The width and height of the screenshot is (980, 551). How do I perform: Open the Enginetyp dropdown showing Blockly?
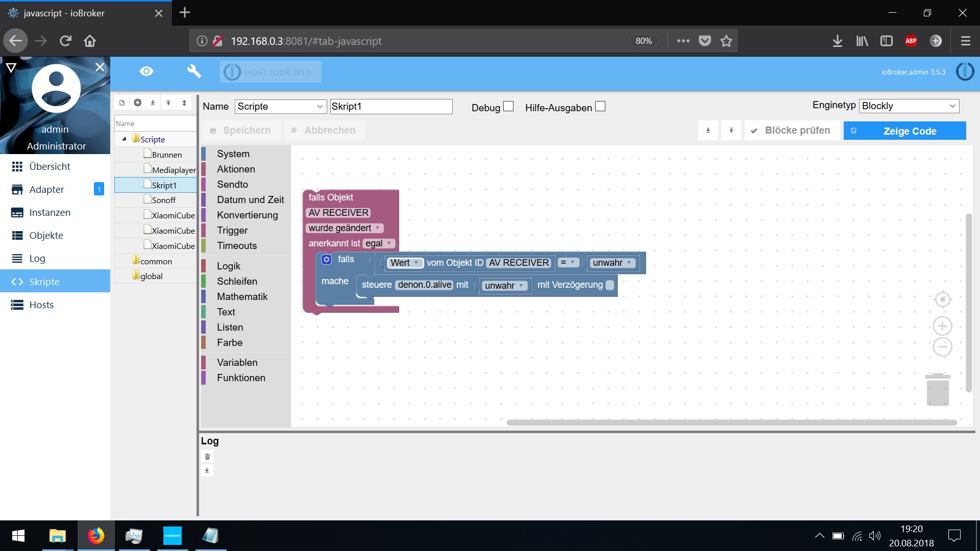point(909,106)
